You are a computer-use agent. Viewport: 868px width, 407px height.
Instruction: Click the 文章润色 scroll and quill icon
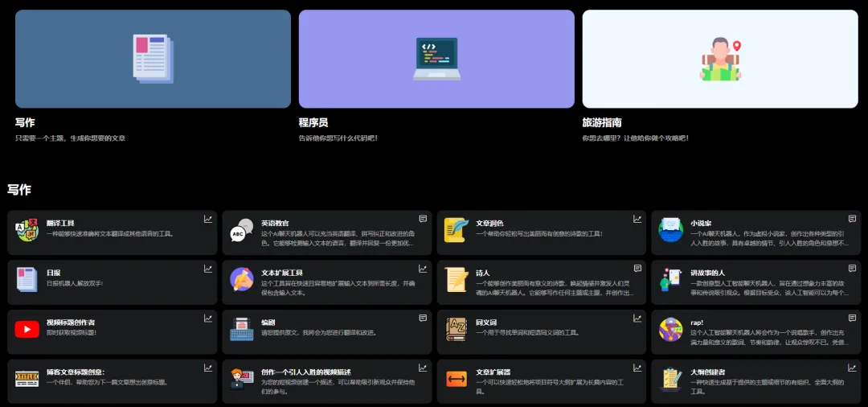[457, 230]
